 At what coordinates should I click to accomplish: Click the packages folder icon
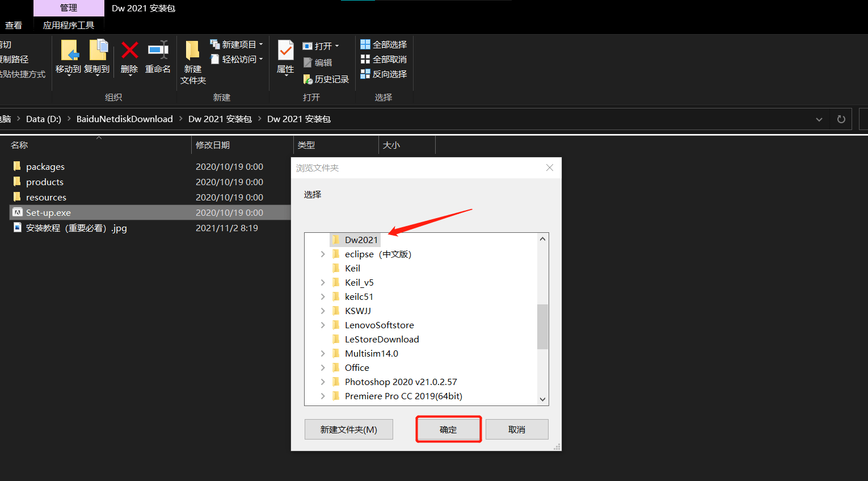(17, 166)
